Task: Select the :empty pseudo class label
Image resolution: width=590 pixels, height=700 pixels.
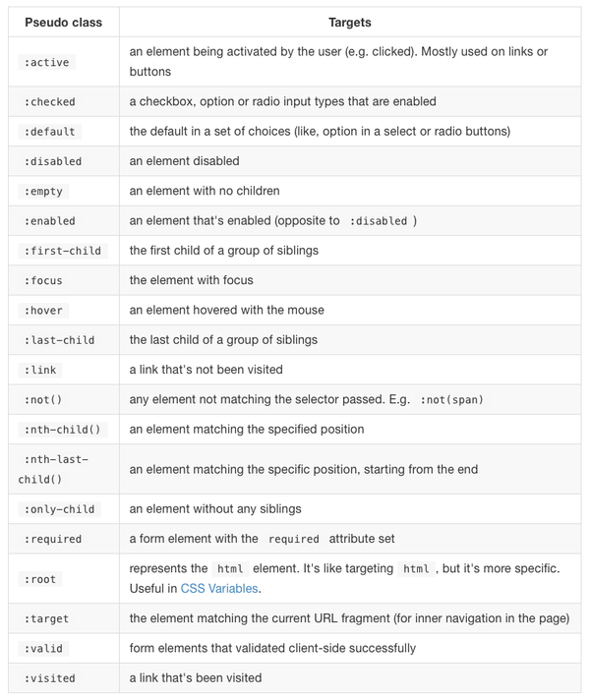Action: [x=43, y=192]
